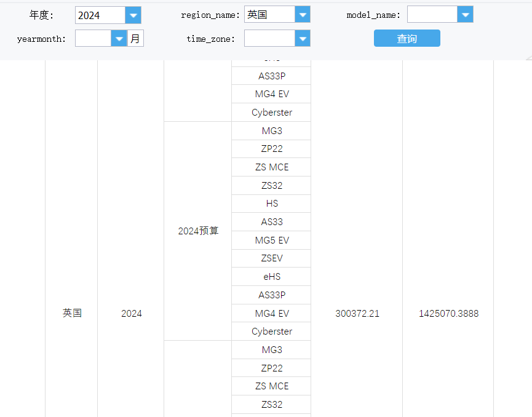Focus the 年度 field showing 2024
This screenshot has width=532, height=417.
100,15
